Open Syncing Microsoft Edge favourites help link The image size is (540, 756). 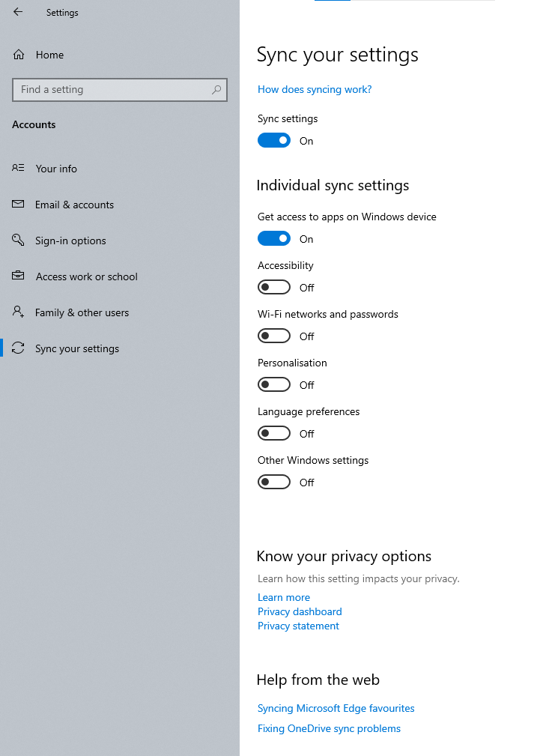click(336, 708)
